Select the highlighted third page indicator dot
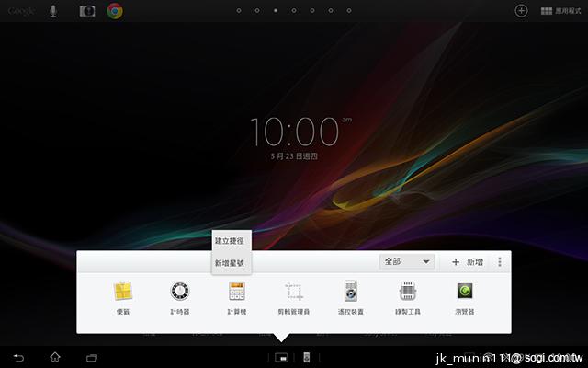588x368 pixels. 276,11
